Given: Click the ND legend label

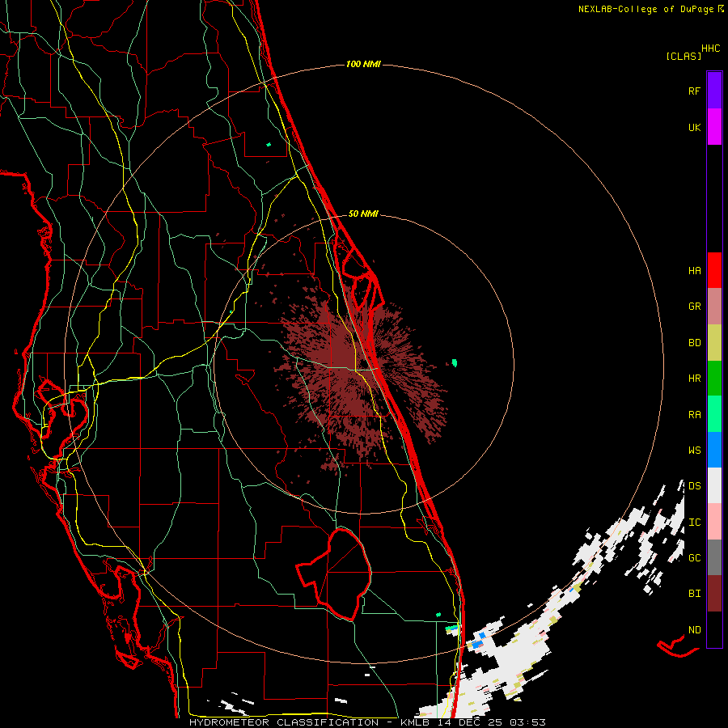Looking at the screenshot, I should pos(694,630).
